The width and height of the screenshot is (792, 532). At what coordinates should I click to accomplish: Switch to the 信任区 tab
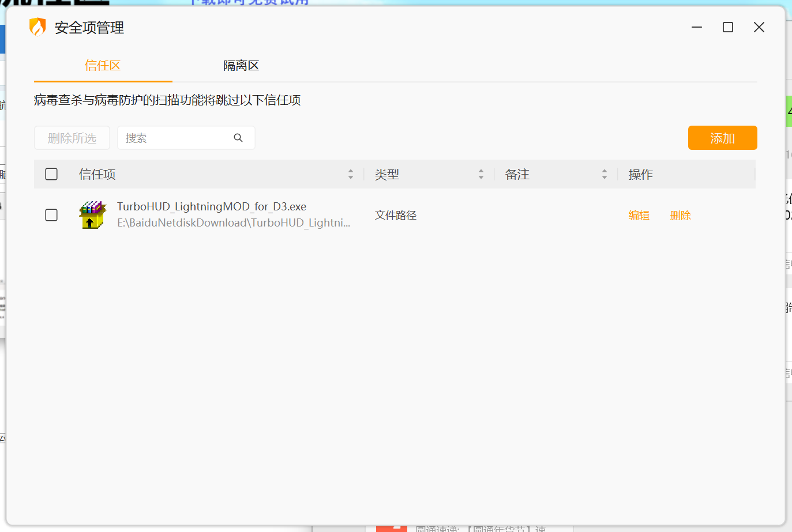103,66
